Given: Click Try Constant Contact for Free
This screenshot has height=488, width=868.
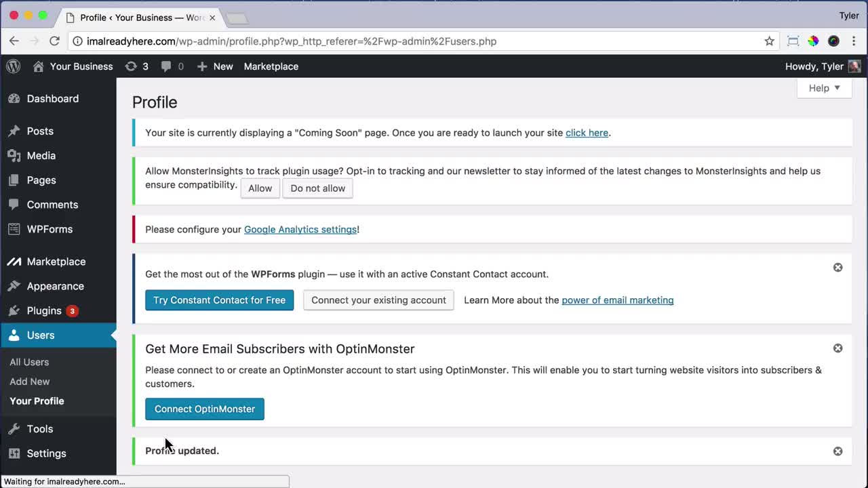Looking at the screenshot, I should pyautogui.click(x=219, y=300).
